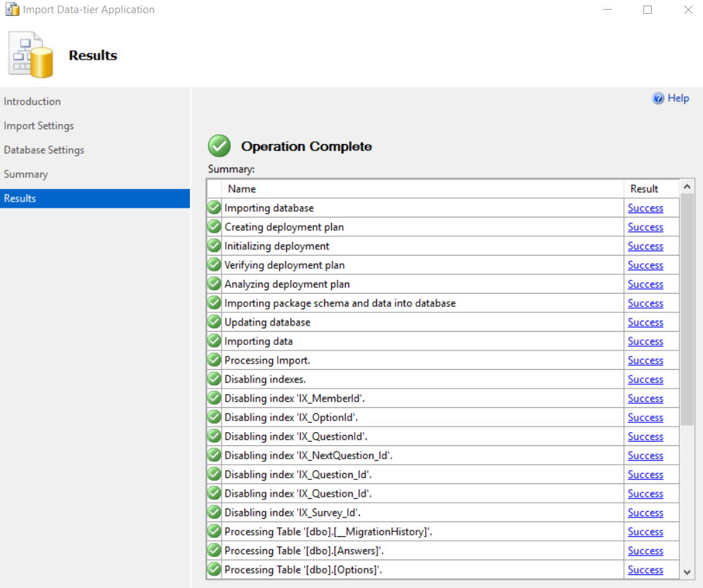Click the scroll up arrow of summary list
The image size is (703, 588).
pyautogui.click(x=687, y=186)
